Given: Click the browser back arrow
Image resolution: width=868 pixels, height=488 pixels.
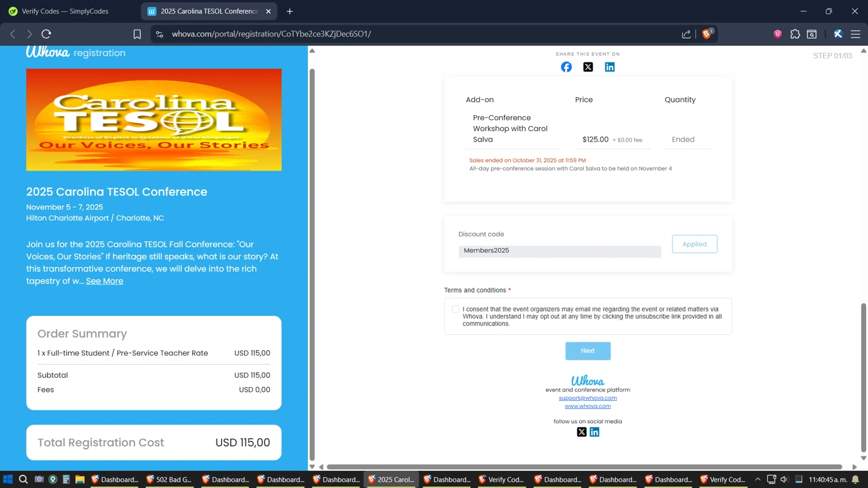Looking at the screenshot, I should point(13,34).
